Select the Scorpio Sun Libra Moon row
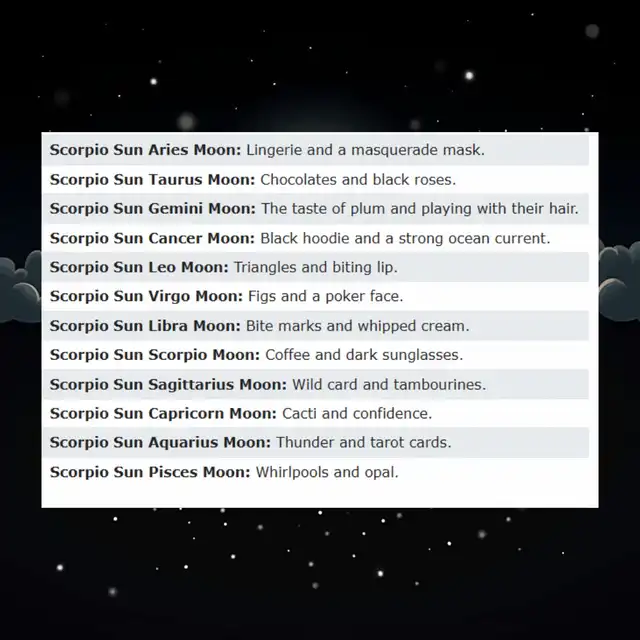This screenshot has height=640, width=640. (x=315, y=326)
